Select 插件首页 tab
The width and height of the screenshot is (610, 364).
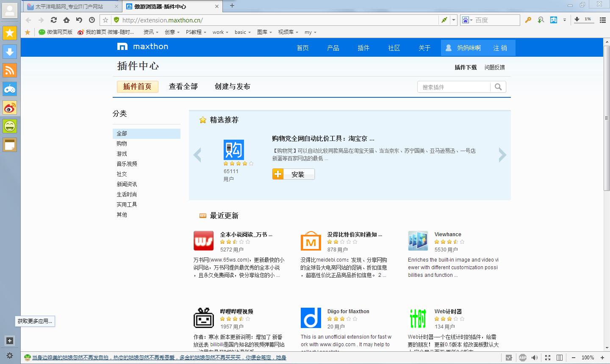137,86
